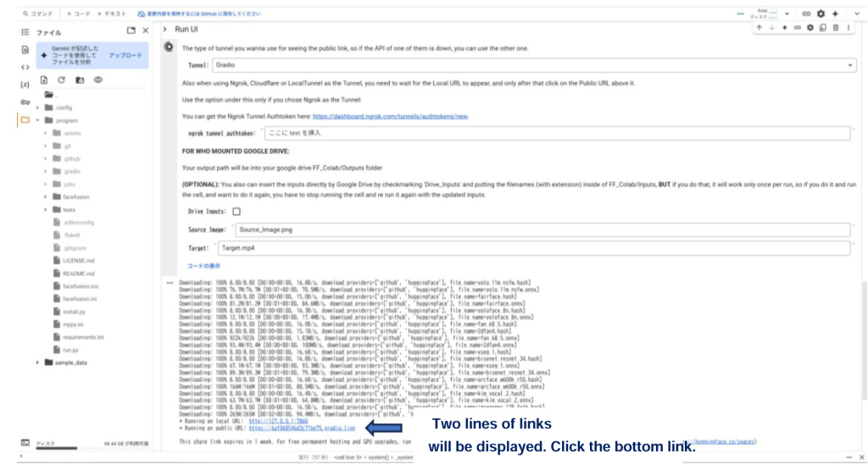The height and width of the screenshot is (470, 868).
Task: Add a text cell with + テキスト
Action: pyautogui.click(x=112, y=14)
